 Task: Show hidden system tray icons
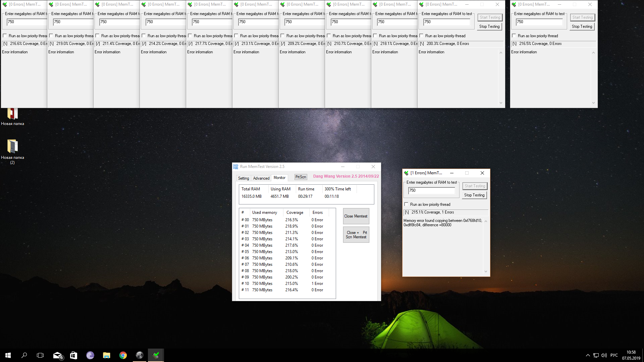(x=588, y=355)
